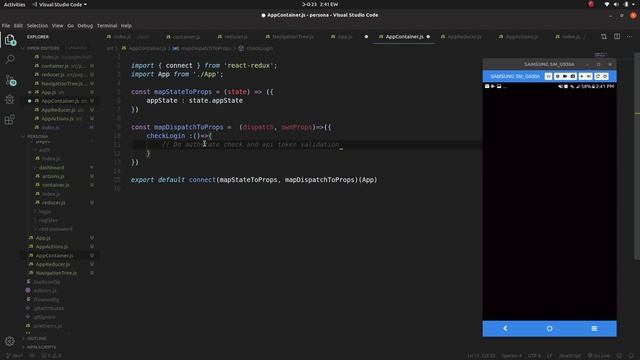This screenshot has width=640, height=360.
Task: Click the rotate icon in phone mirror toolbar
Action: click(598, 76)
